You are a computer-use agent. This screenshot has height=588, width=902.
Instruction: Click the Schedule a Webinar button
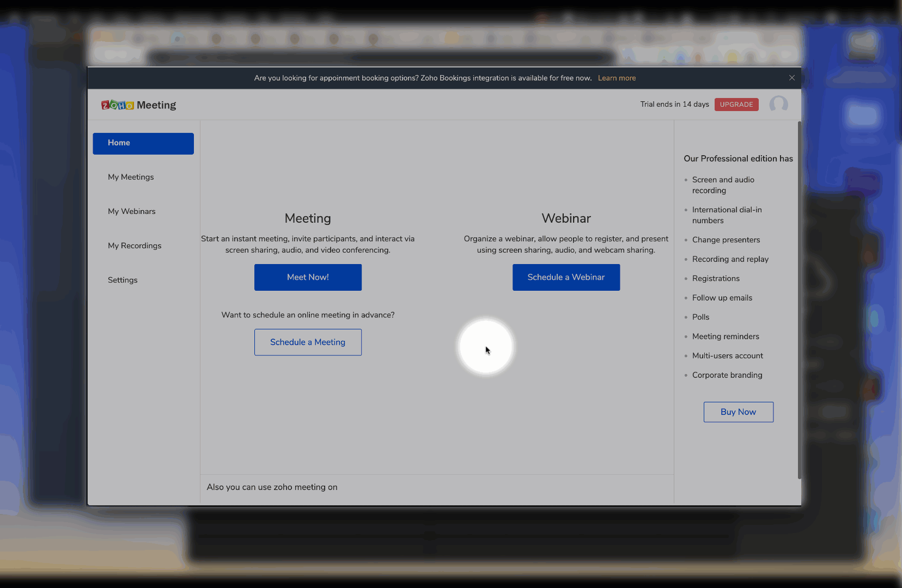[566, 277]
